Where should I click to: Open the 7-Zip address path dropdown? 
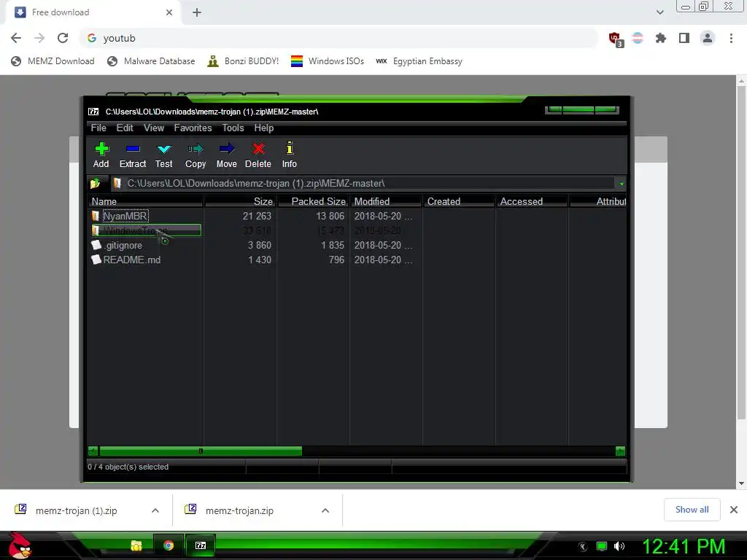tap(622, 183)
